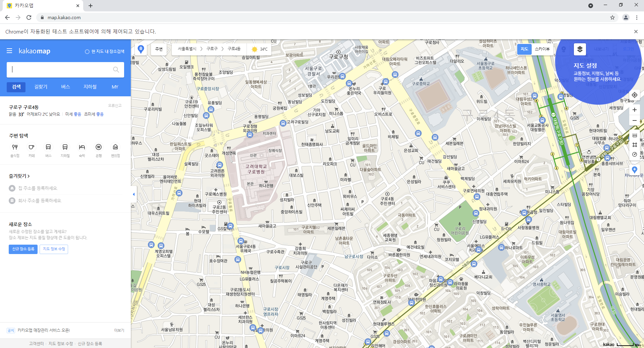Click the weather sun icon
This screenshot has width=644, height=348.
[254, 49]
